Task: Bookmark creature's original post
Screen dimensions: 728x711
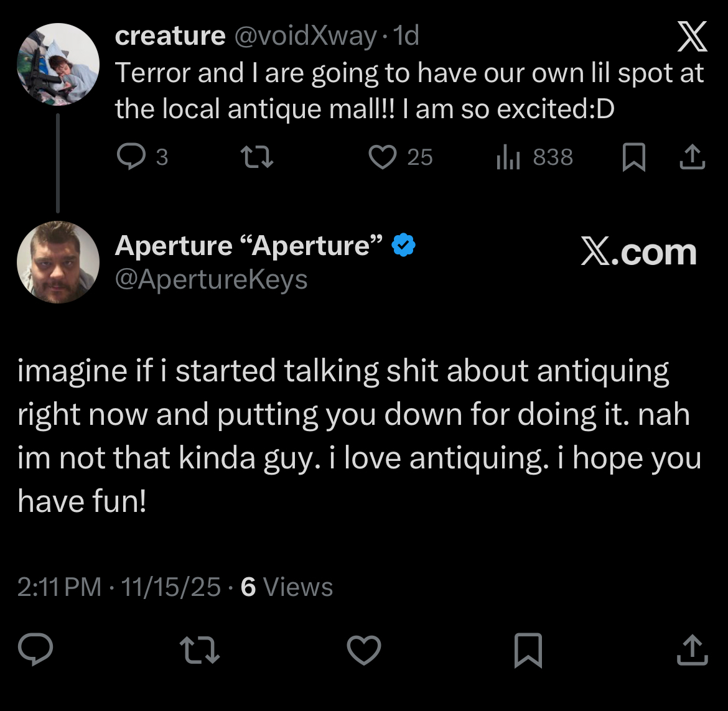Action: point(633,158)
